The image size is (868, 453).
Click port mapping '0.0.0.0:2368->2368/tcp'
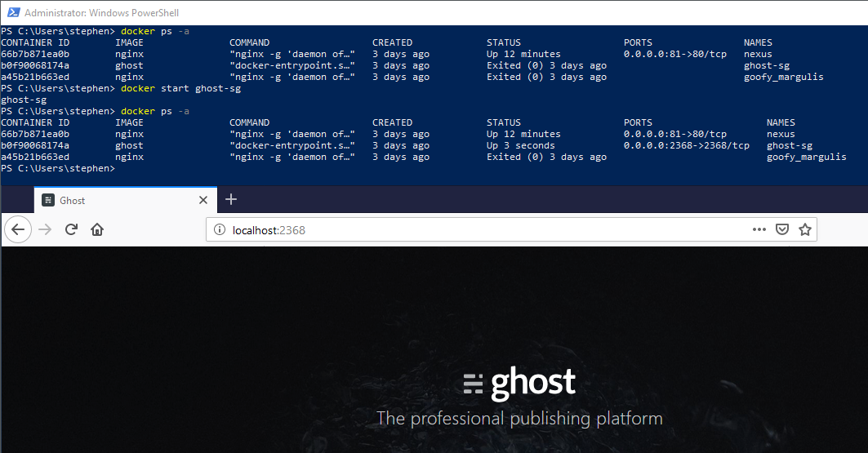pos(687,145)
